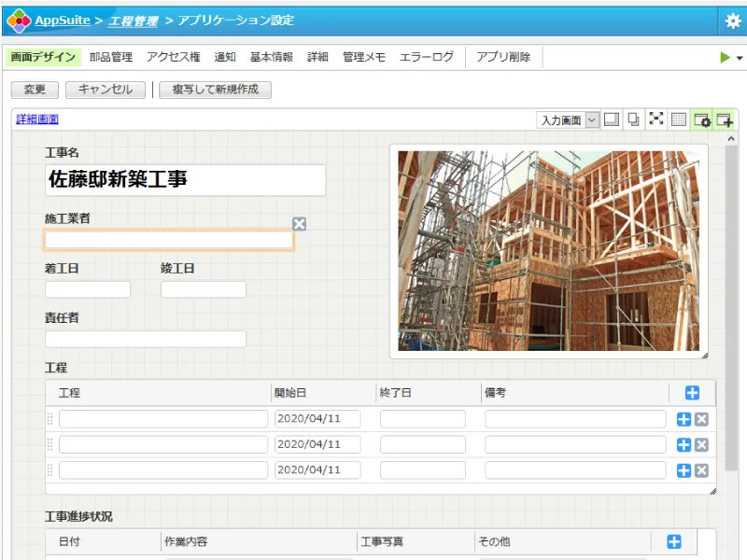
Task: Delete the first row of 工程 table
Action: coord(701,419)
